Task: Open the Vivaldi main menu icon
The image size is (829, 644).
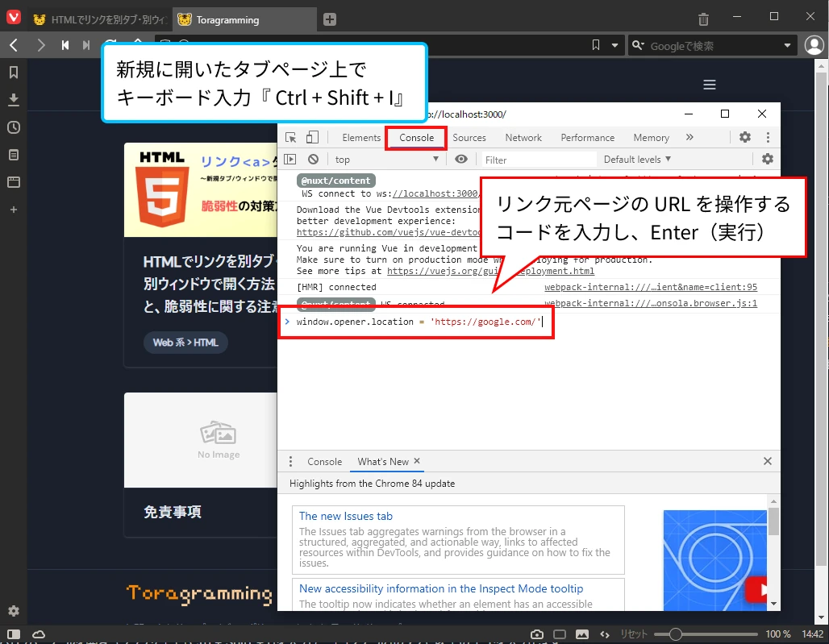Action: (14, 18)
